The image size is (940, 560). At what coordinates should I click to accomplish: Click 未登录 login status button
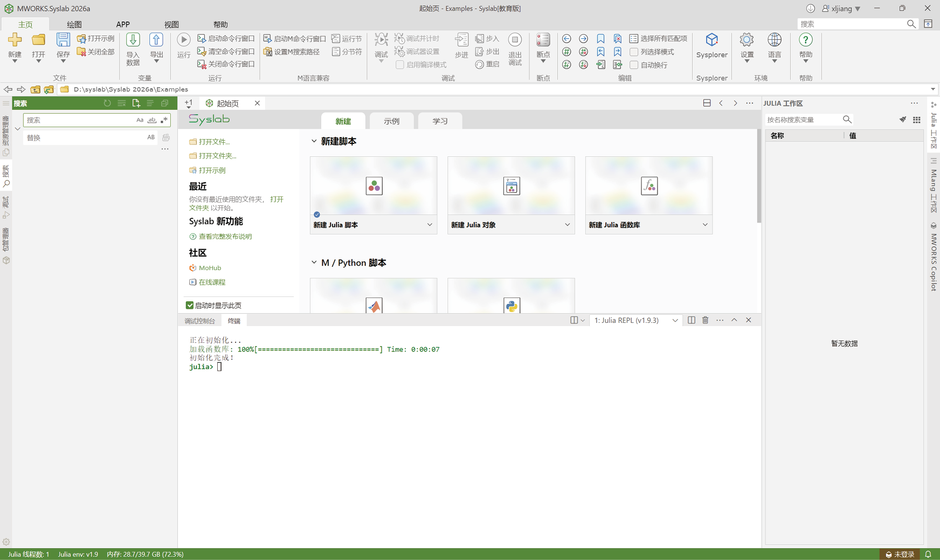[x=900, y=554]
